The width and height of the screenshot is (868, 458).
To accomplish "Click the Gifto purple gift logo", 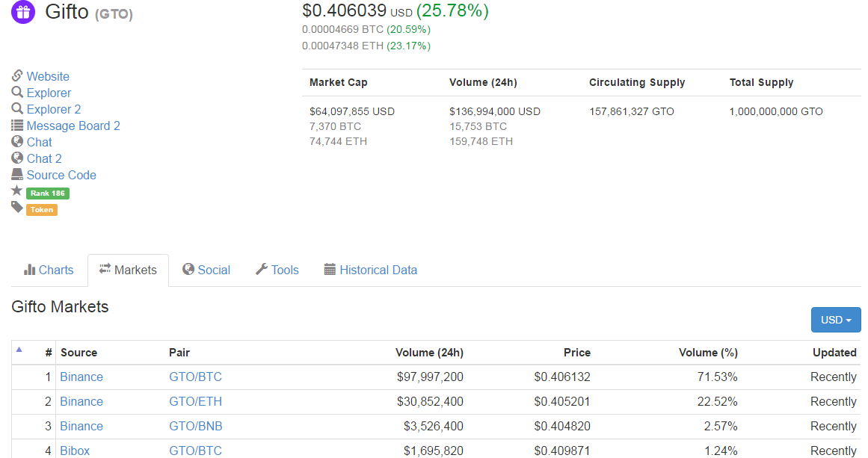I will (23, 11).
